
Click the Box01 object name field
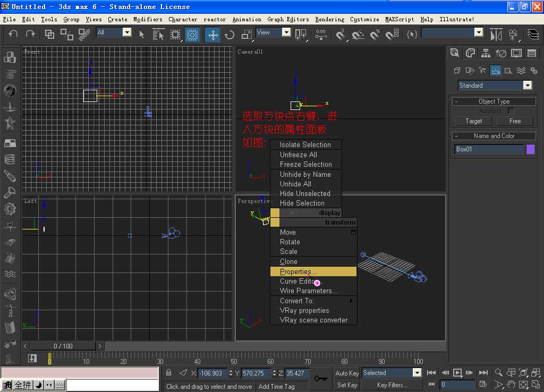tap(489, 149)
